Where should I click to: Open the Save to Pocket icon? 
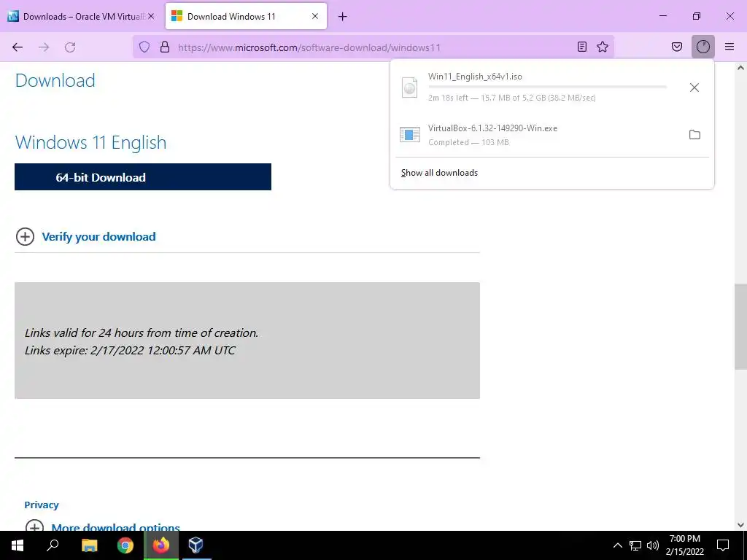click(677, 47)
